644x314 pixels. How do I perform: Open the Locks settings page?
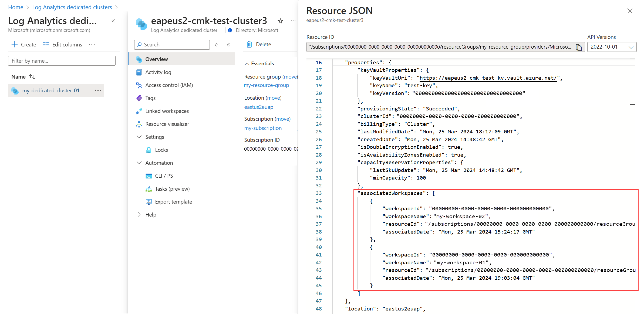(x=161, y=150)
